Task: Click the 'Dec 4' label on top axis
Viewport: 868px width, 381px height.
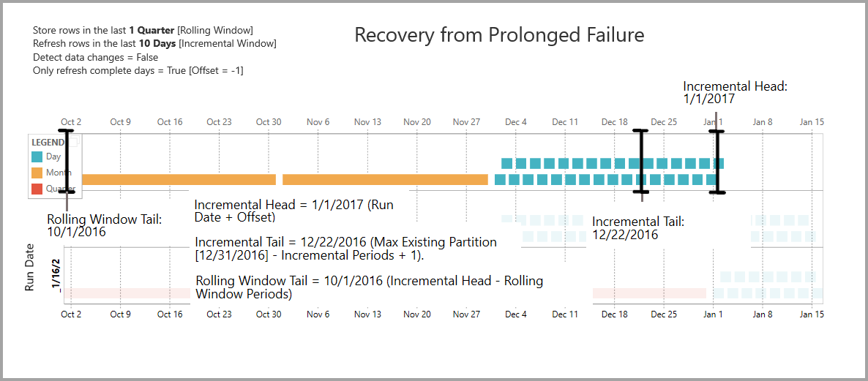Action: (515, 122)
